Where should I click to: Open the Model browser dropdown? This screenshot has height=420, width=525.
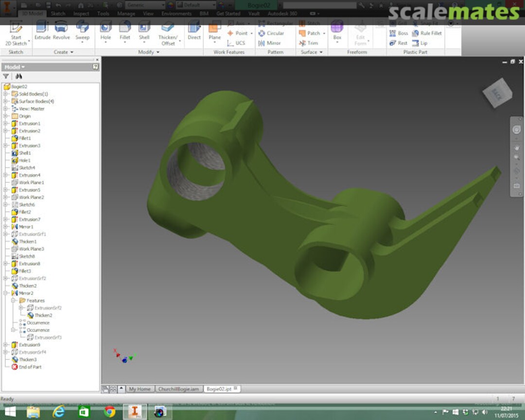pyautogui.click(x=15, y=67)
